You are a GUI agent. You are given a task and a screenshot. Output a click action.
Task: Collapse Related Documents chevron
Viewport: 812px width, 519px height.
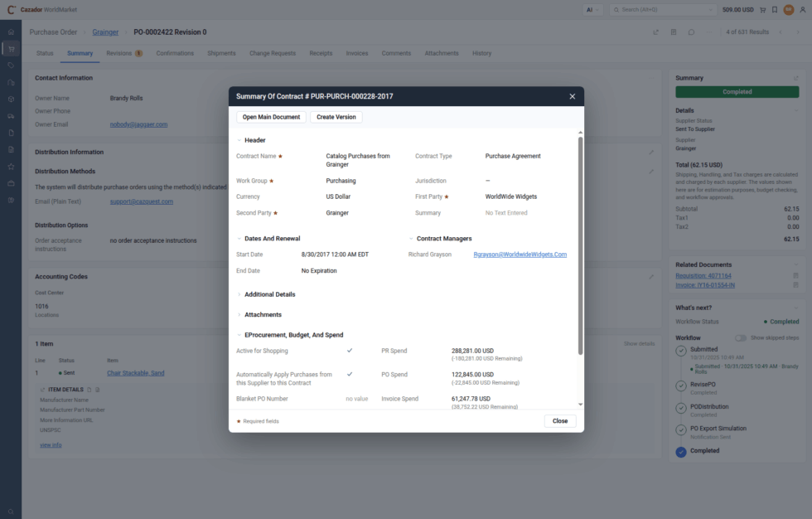(x=796, y=264)
